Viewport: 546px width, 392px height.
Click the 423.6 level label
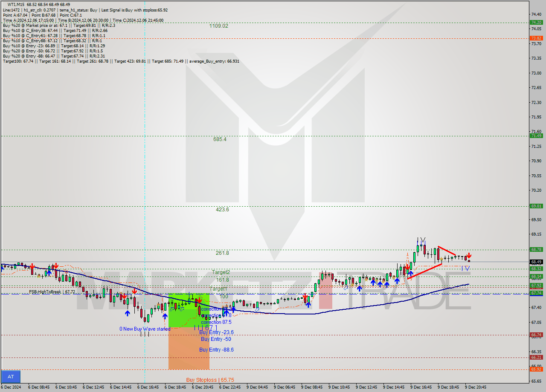[x=222, y=210]
